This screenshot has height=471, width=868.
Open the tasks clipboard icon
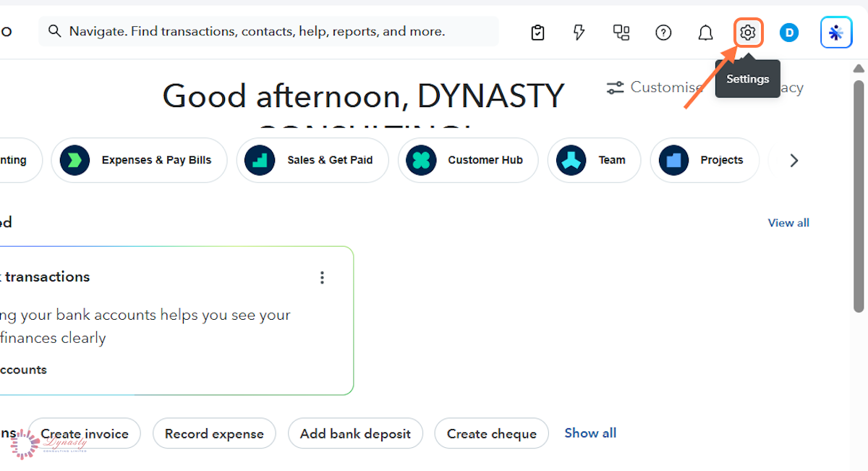point(537,33)
